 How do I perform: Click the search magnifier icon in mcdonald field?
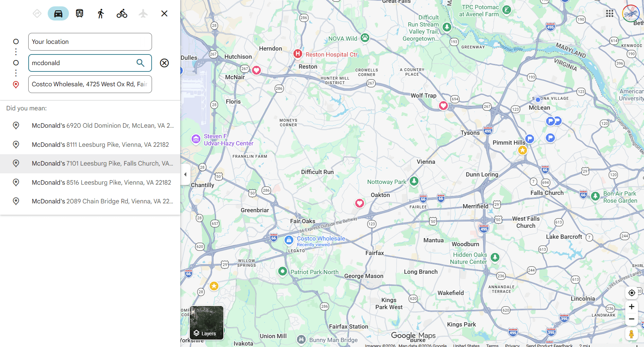(140, 63)
